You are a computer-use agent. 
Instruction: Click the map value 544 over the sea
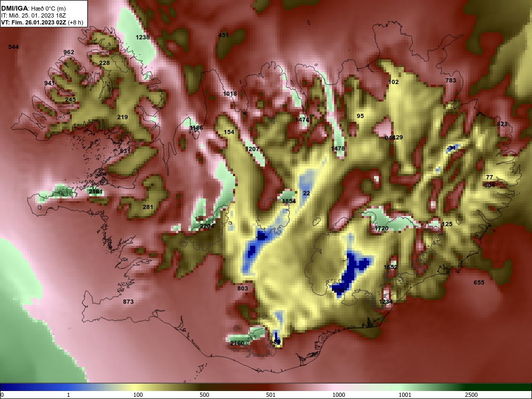click(14, 47)
